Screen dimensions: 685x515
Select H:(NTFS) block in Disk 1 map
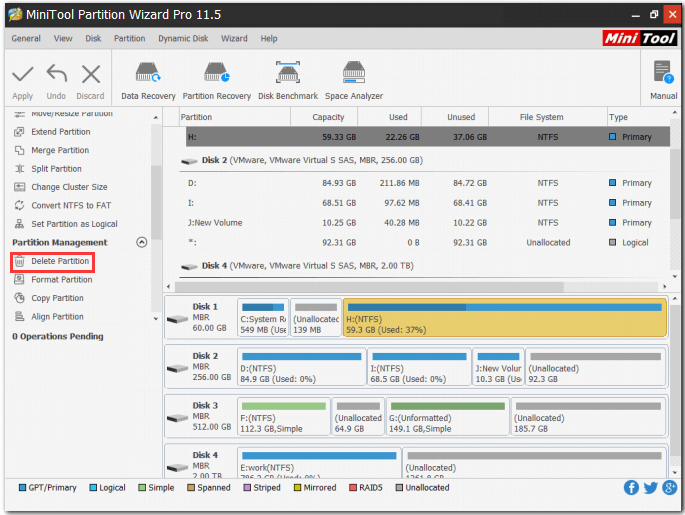(505, 318)
